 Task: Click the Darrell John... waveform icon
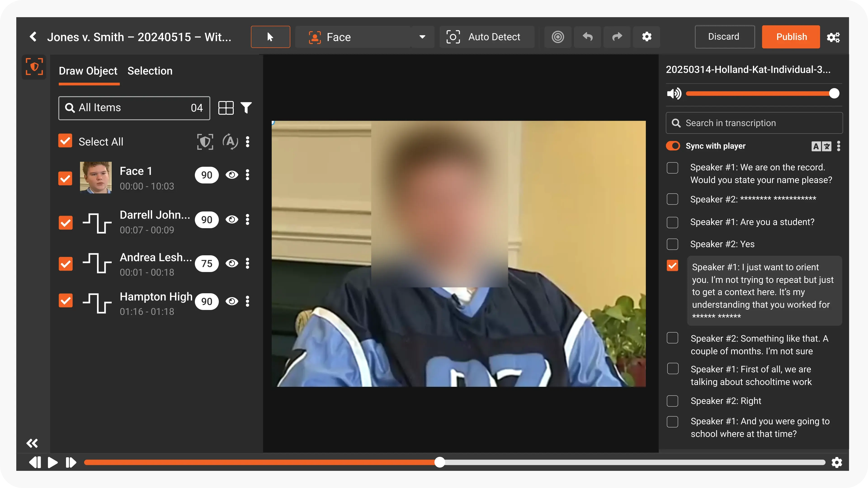pyautogui.click(x=97, y=223)
